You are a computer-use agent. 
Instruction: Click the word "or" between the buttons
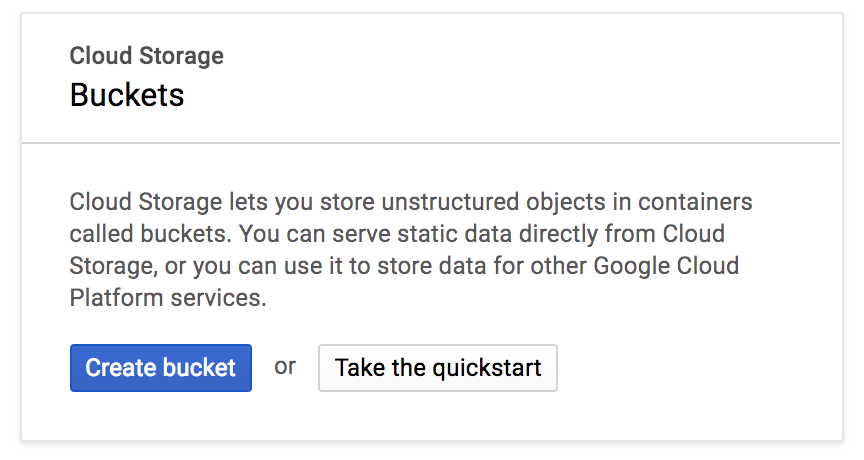pos(285,366)
